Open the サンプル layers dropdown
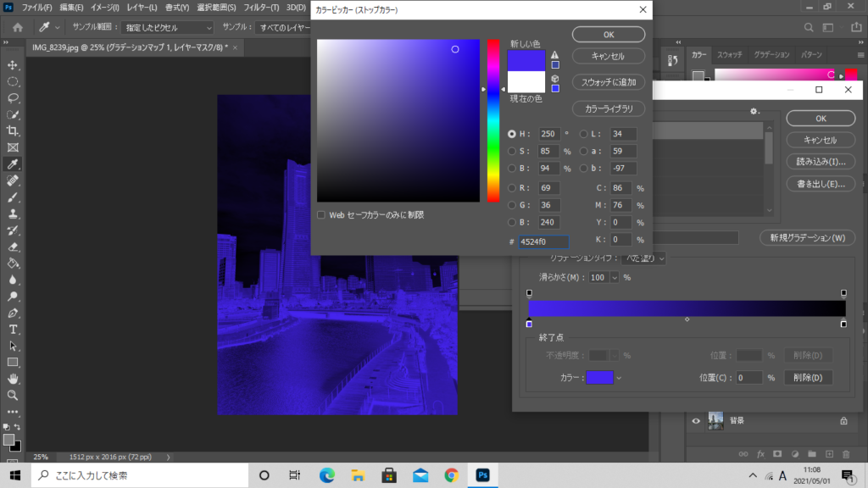Image resolution: width=868 pixels, height=488 pixels. 285,27
